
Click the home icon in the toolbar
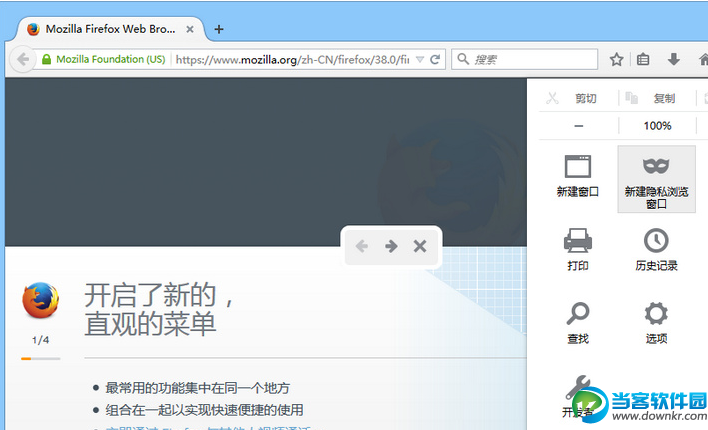tap(703, 59)
